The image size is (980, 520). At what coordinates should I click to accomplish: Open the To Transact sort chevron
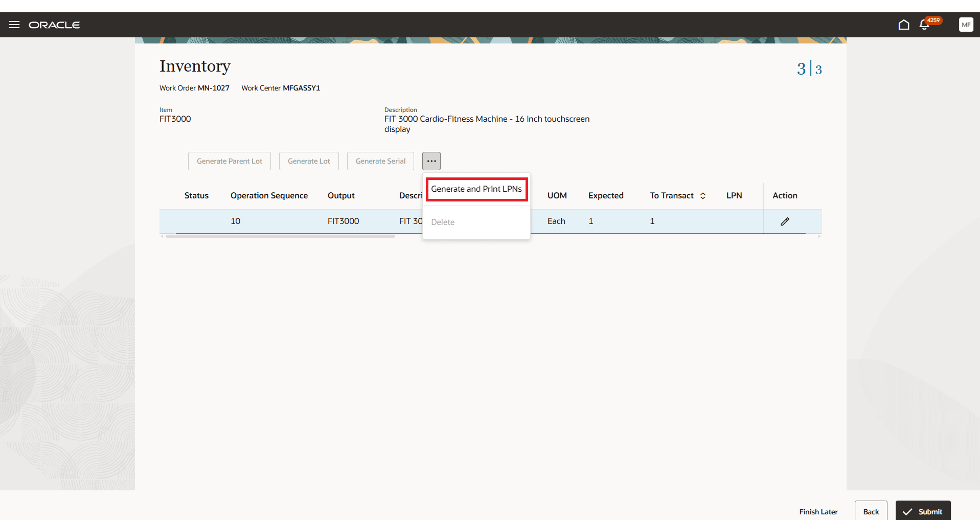pos(703,195)
